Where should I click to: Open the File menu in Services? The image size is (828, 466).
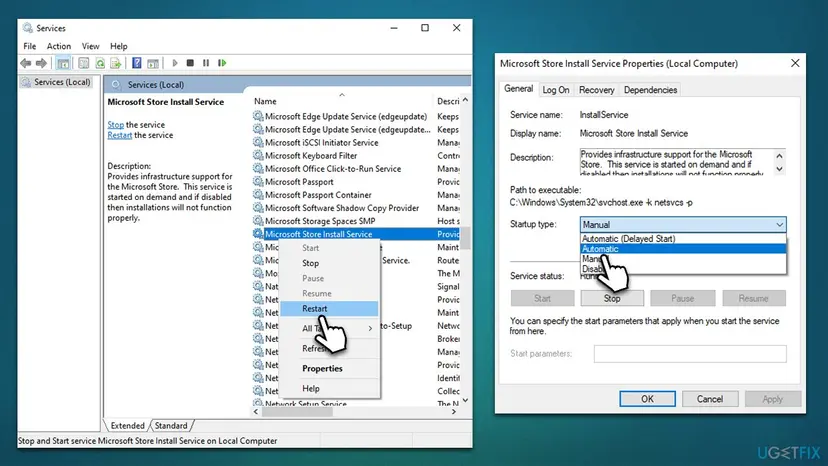[30, 46]
